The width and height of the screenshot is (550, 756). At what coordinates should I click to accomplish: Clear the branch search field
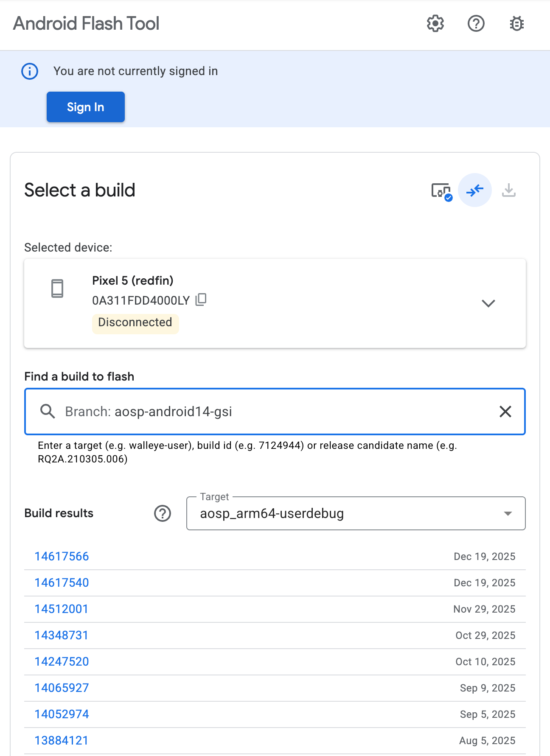[x=505, y=412]
